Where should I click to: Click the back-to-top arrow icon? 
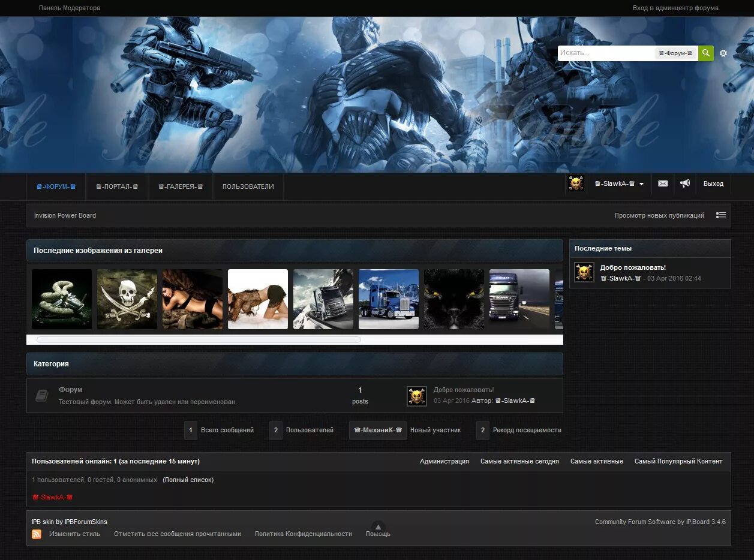click(x=378, y=527)
